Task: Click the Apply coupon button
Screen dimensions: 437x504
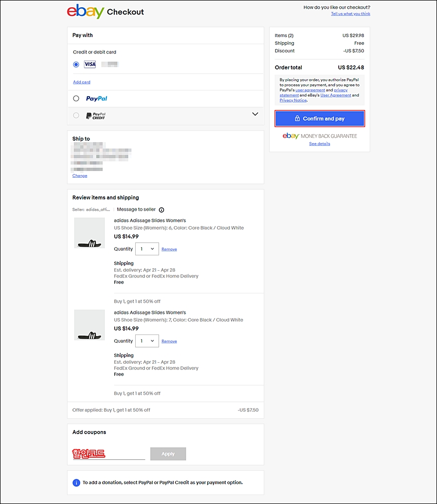Action: point(168,454)
